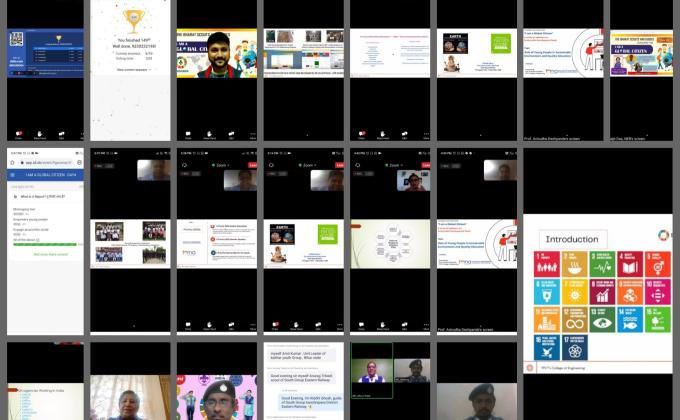Screen dimensions: 680x420
Task: Click the green progress bar in the quiz screenshot
Action: coord(45,244)
